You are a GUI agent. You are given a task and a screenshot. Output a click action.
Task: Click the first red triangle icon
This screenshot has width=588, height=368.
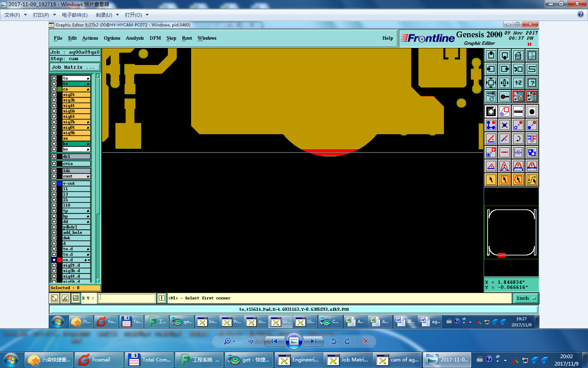[491, 166]
